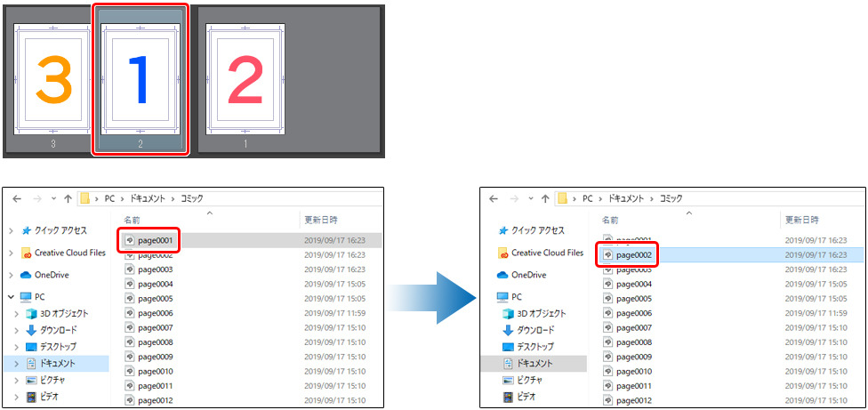Select page0005 file in left window

tap(156, 299)
